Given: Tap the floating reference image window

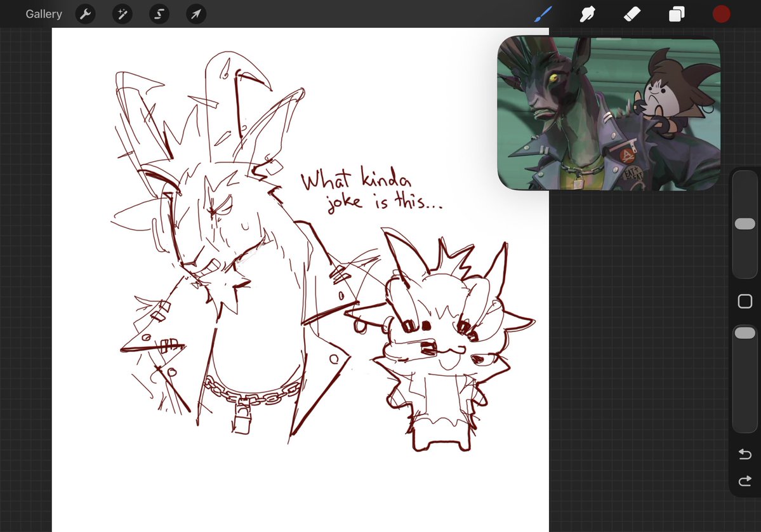Looking at the screenshot, I should (x=609, y=112).
